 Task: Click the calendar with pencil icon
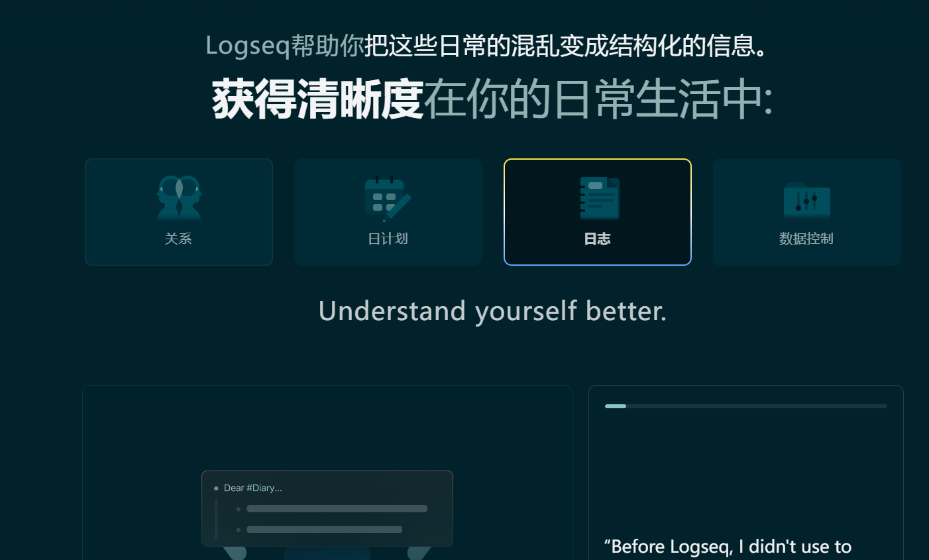coord(388,199)
